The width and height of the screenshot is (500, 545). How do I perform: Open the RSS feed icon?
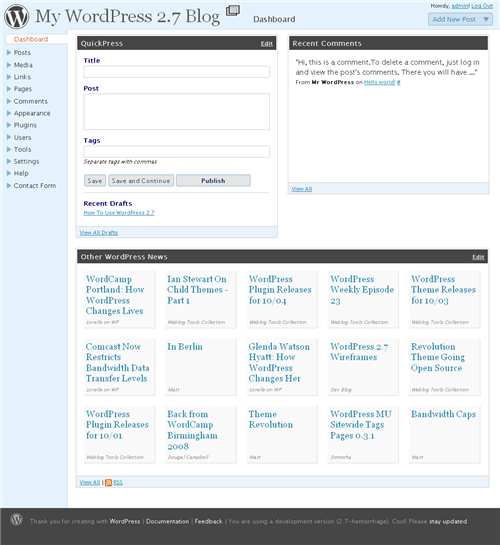[108, 482]
